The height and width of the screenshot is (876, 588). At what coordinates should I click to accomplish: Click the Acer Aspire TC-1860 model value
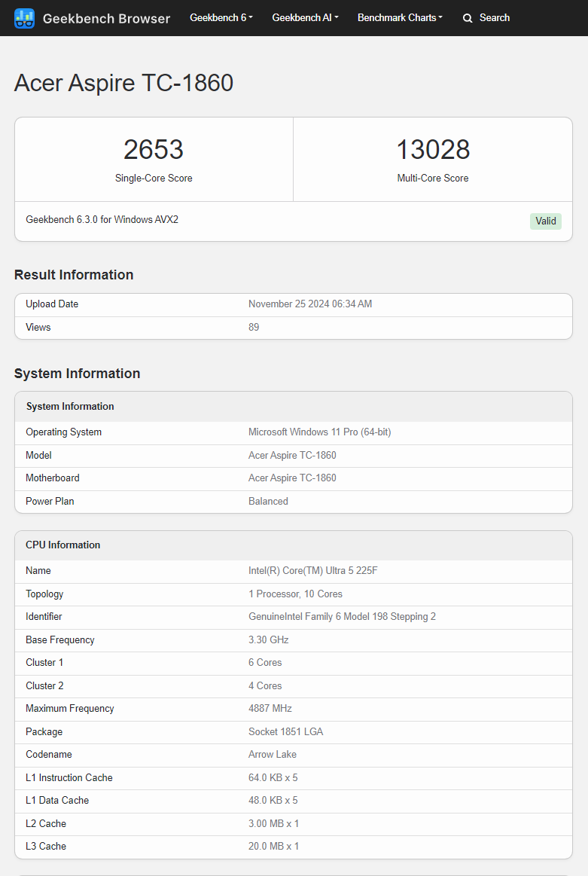(x=292, y=455)
